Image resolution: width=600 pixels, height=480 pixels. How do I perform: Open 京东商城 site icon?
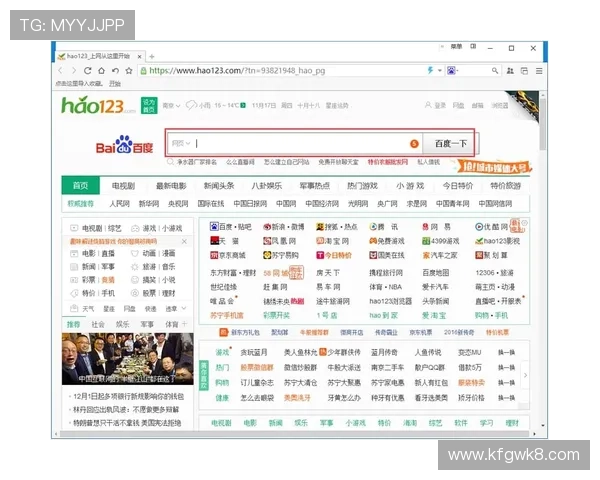214,255
